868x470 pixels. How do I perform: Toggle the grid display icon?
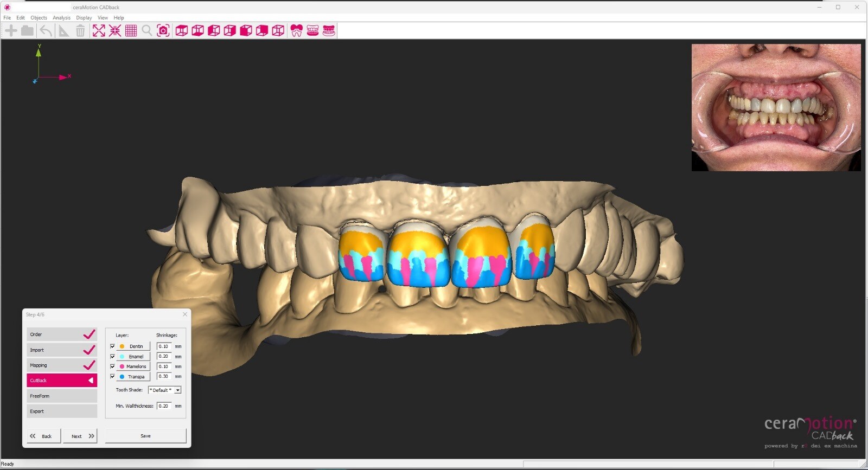tap(131, 31)
